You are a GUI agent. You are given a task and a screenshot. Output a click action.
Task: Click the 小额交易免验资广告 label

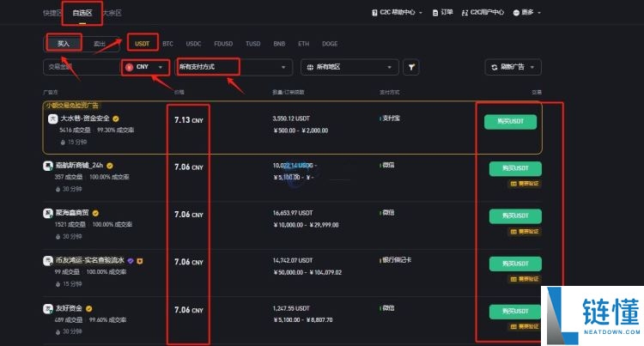72,106
